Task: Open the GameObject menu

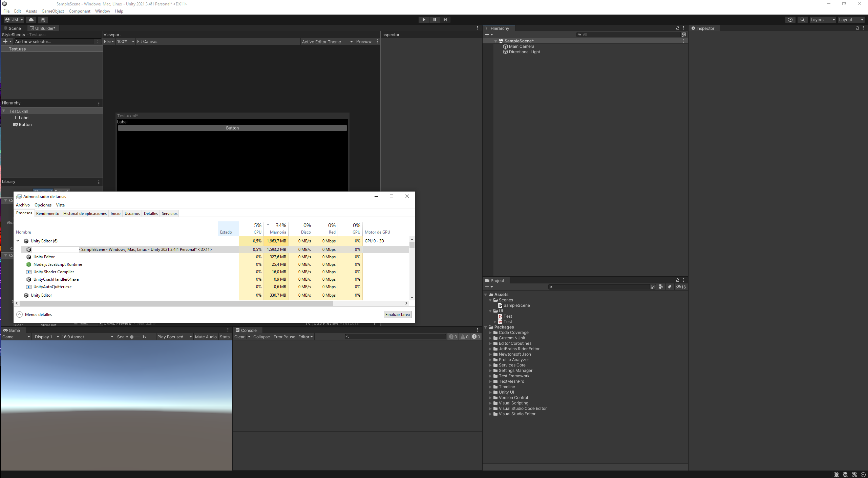Action: [x=52, y=11]
